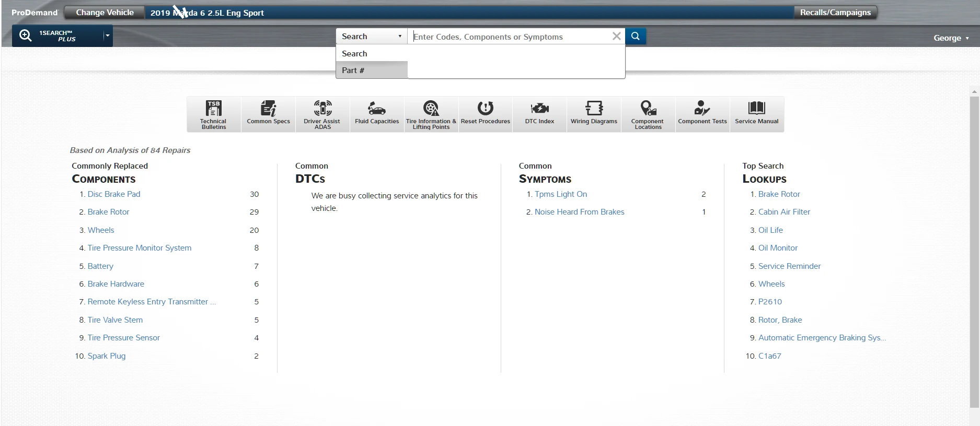
Task: Focus the codes, components or symptoms field
Action: [510, 37]
